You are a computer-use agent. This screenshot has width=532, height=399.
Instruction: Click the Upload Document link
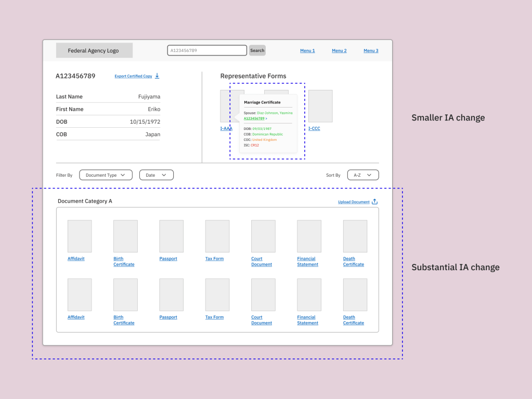tap(354, 202)
